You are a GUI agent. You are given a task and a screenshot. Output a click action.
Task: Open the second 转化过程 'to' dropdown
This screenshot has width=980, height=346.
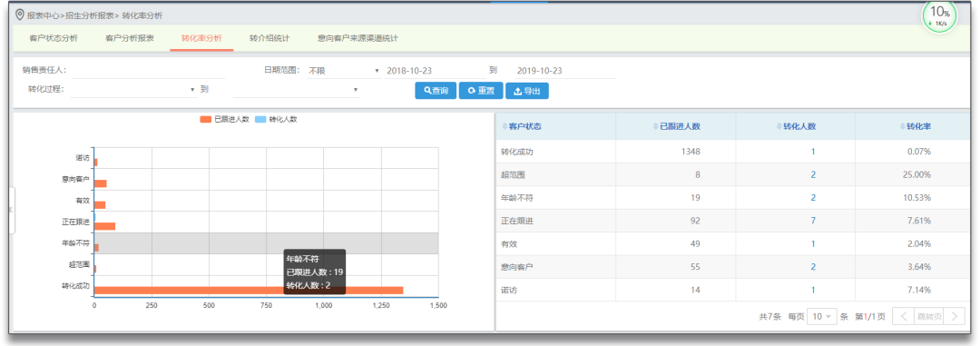point(297,90)
